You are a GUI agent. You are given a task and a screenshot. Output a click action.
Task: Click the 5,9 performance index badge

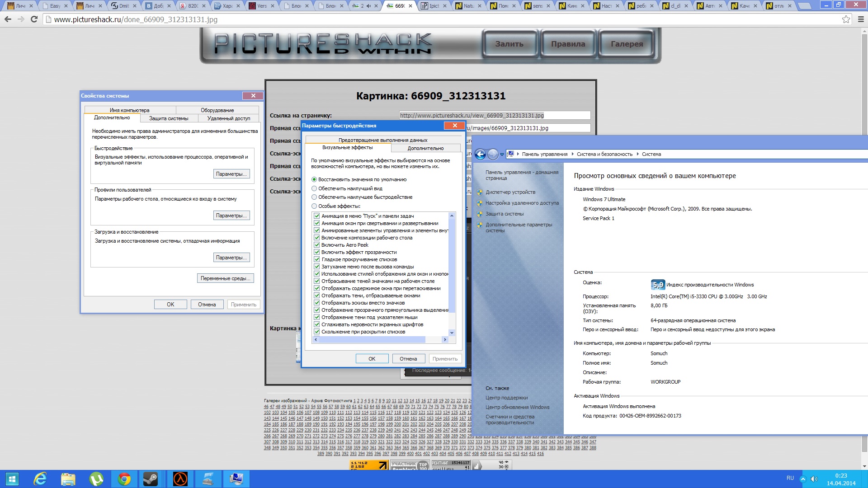[658, 285]
